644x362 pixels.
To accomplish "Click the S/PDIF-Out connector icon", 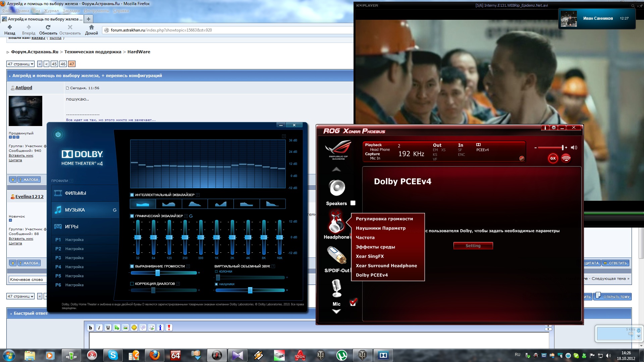I will [337, 255].
